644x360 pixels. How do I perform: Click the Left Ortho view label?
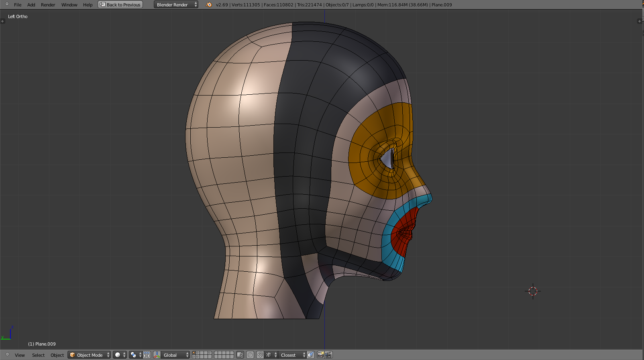[18, 16]
